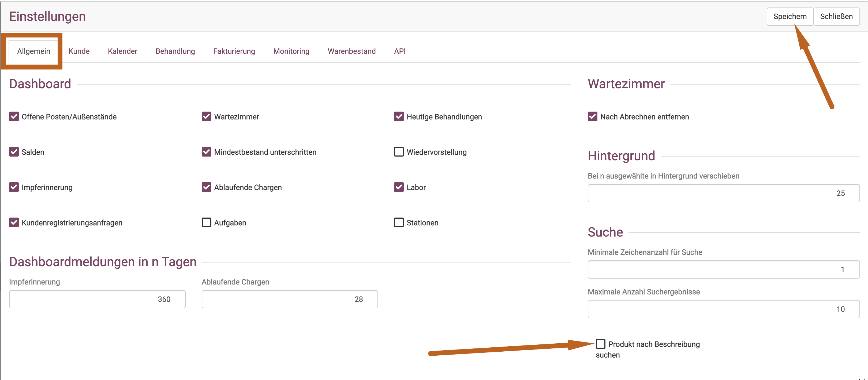Toggle Produkt nach Beschreibung suchen
Screen dimensions: 868x380
point(600,344)
